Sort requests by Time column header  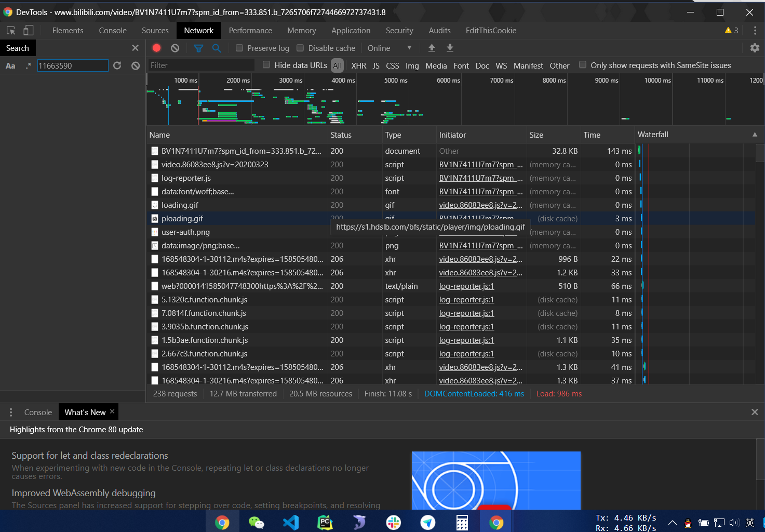pos(608,135)
